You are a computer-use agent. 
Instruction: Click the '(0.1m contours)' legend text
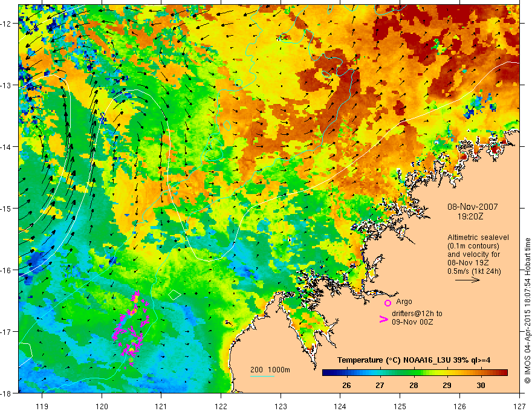point(473,246)
